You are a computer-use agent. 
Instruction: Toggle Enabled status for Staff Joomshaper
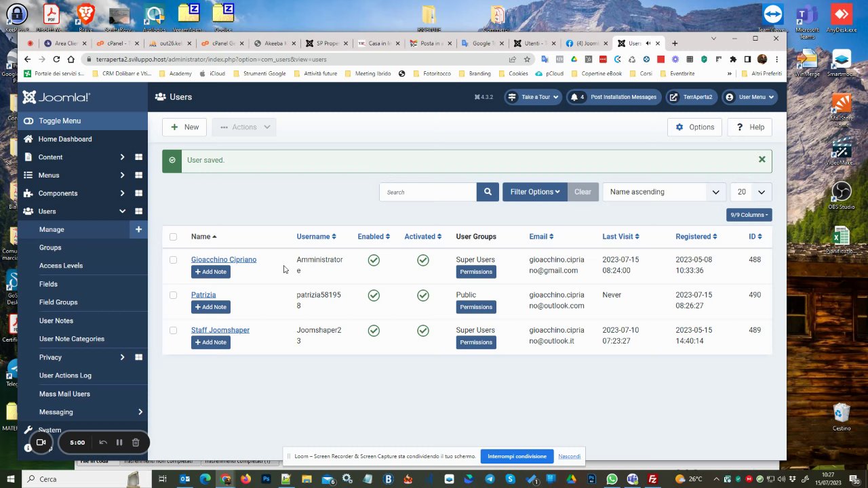(x=374, y=331)
